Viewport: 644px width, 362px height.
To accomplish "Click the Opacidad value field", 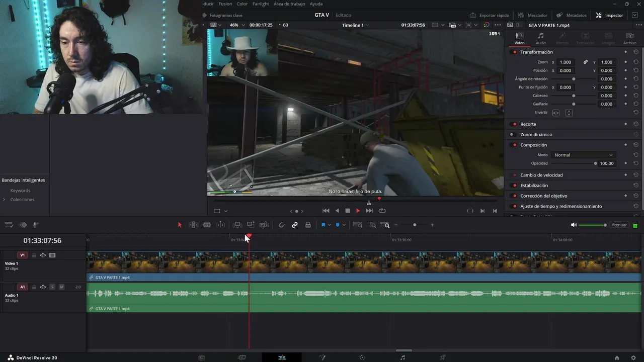I will click(x=607, y=163).
